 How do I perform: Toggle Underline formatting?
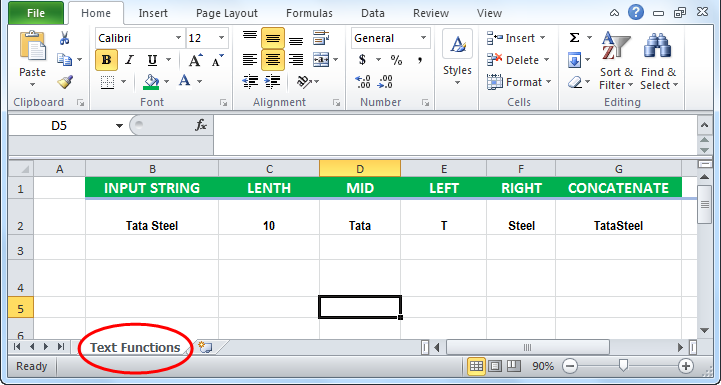tap(152, 60)
